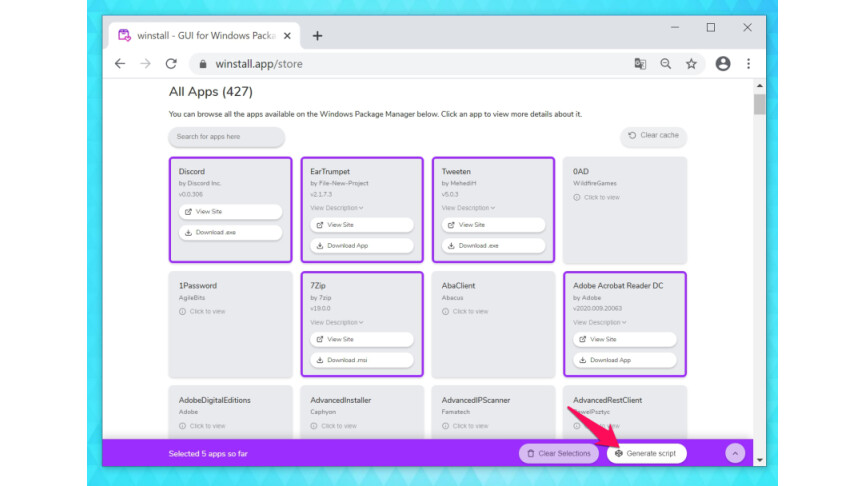The height and width of the screenshot is (486, 864).
Task: Expand Adobe Acrobat Reader DC's View Description
Action: (600, 322)
